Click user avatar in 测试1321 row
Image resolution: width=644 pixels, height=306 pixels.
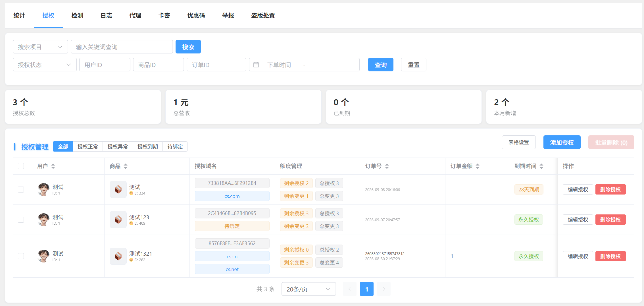click(43, 256)
